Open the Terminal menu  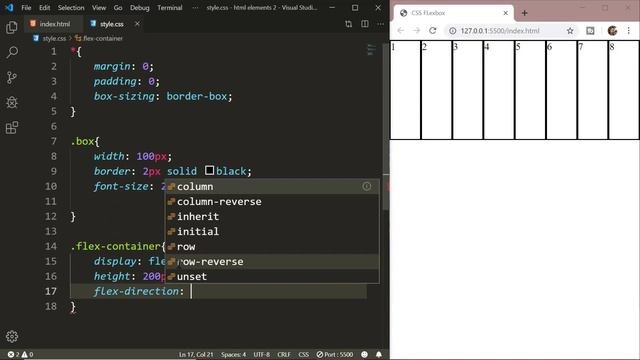[169, 8]
